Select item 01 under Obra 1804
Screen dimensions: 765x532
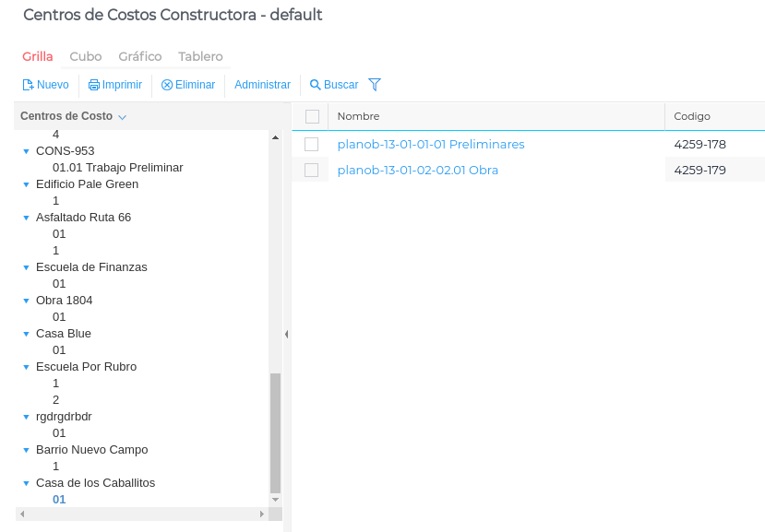pyautogui.click(x=59, y=317)
